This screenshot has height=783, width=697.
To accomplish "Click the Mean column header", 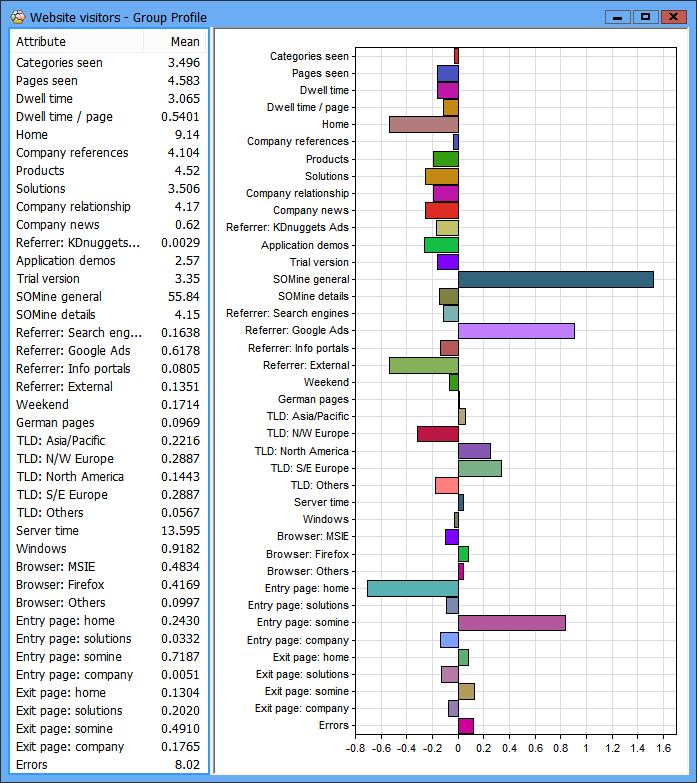I will [x=184, y=42].
